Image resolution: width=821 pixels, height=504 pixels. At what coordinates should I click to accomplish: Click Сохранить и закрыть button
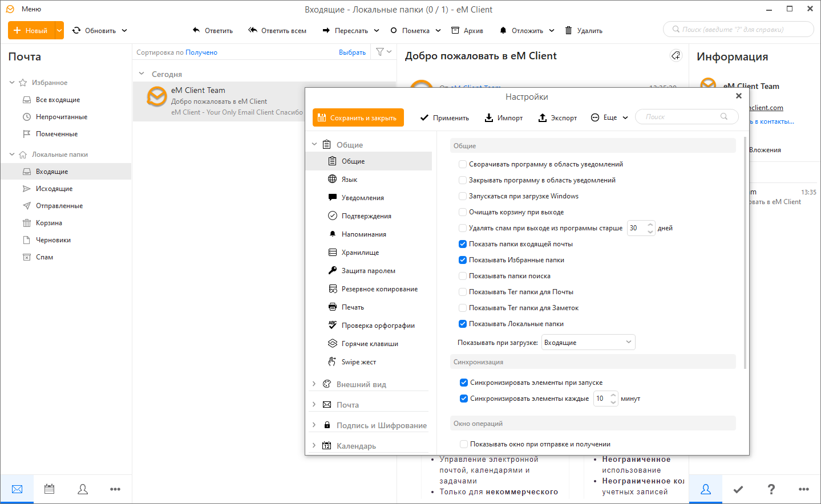(358, 117)
